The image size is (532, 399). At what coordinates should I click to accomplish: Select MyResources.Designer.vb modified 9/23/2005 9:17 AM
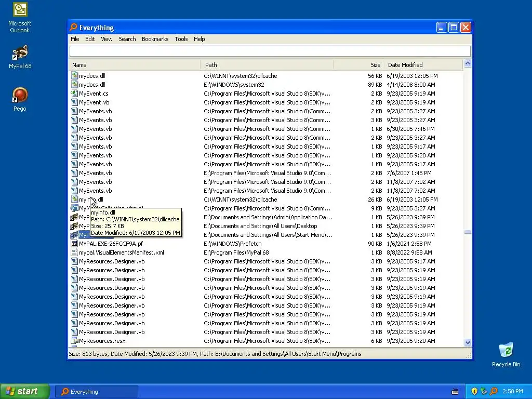[x=112, y=261]
